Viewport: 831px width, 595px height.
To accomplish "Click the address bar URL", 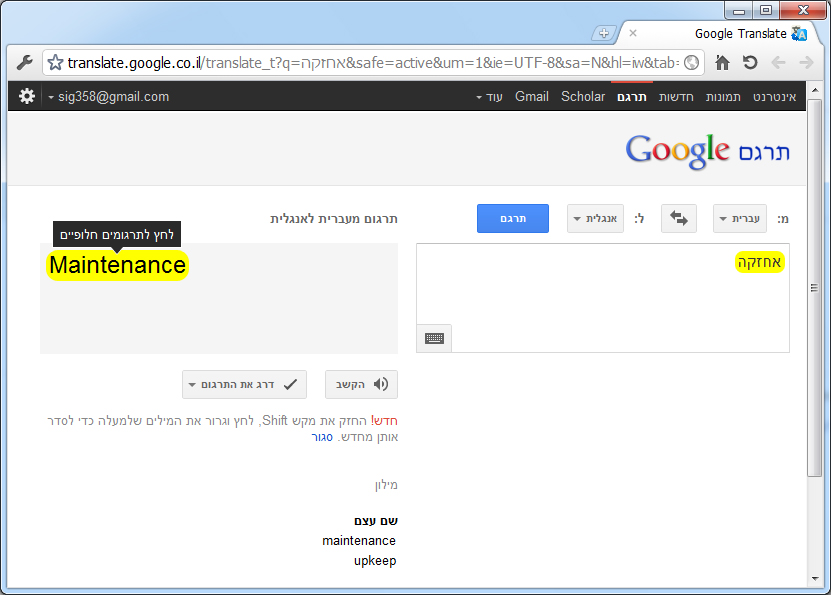I will pos(373,63).
